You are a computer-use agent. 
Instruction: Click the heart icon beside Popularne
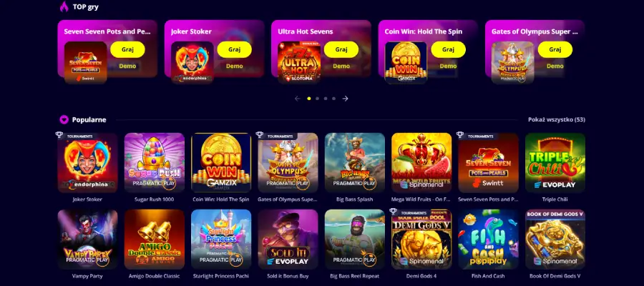[64, 120]
